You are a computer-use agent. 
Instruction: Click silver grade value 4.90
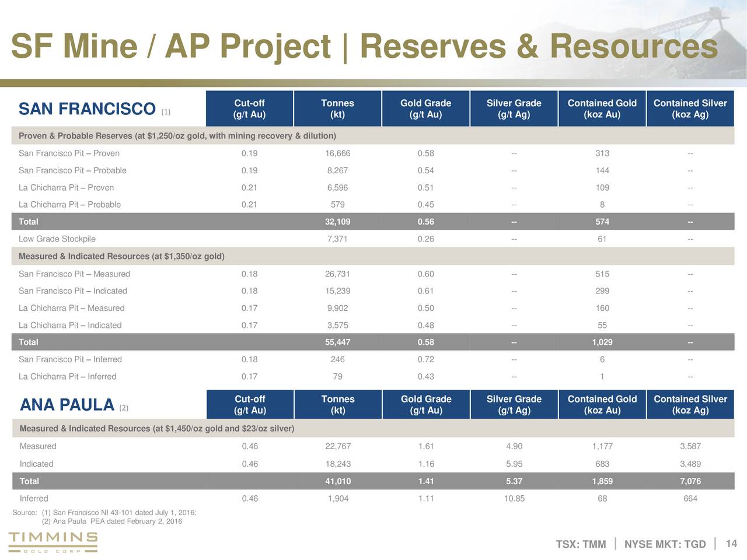[x=514, y=446]
